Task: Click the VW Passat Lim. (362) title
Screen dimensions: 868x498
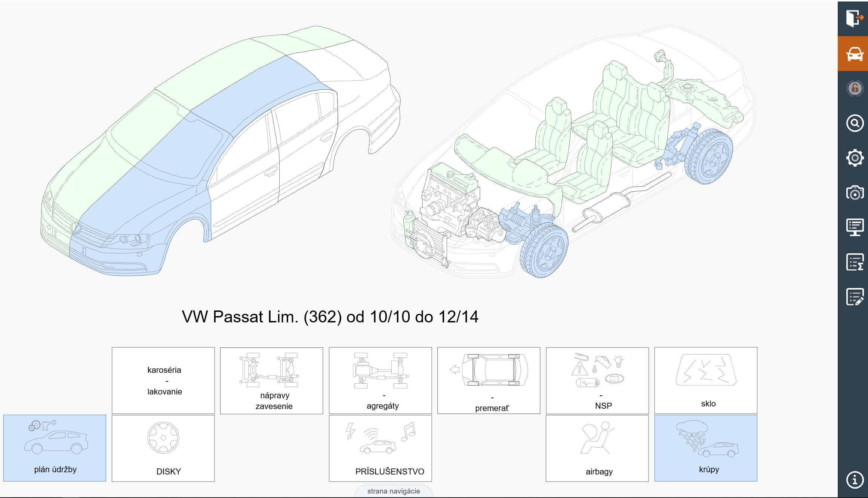Action: click(330, 317)
